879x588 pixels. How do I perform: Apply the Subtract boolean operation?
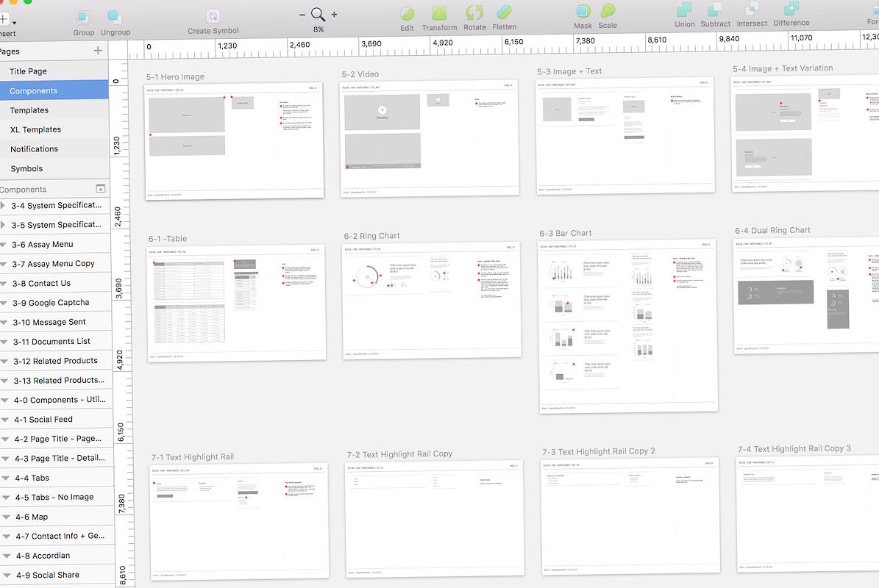(716, 10)
